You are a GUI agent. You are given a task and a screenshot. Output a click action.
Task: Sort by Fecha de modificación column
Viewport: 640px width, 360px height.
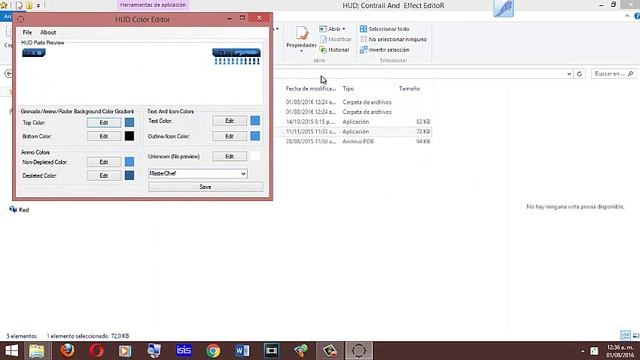pos(311,89)
